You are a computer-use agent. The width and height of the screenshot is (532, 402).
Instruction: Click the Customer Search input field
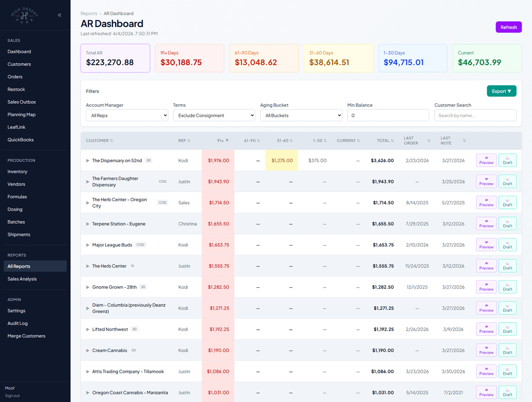click(475, 115)
